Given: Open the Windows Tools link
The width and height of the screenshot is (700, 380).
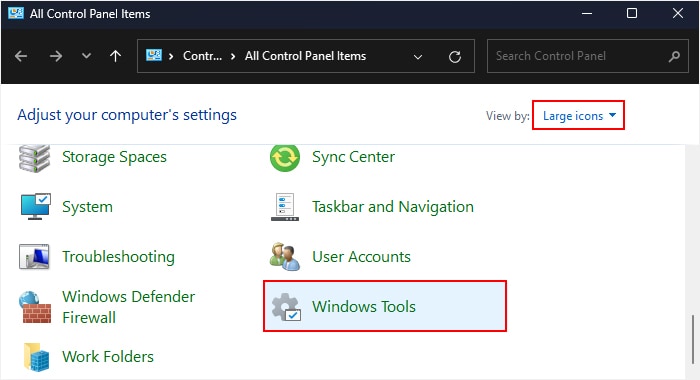Looking at the screenshot, I should (364, 307).
